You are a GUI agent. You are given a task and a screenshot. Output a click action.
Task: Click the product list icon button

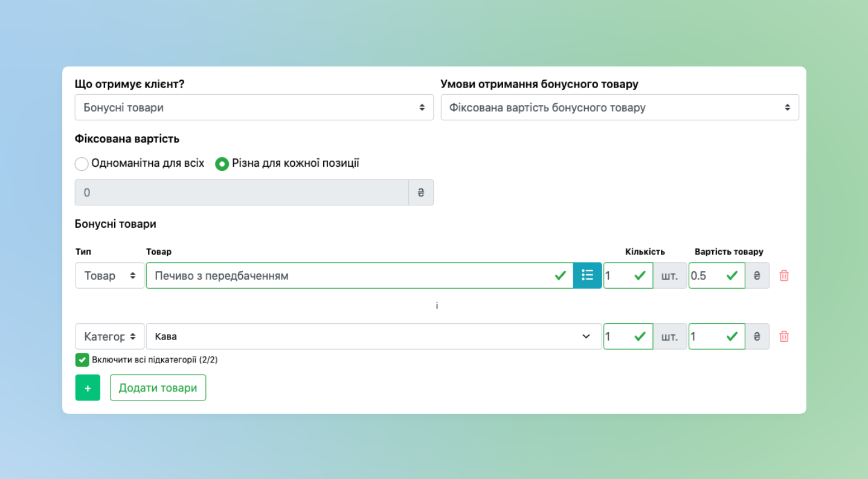pyautogui.click(x=587, y=275)
